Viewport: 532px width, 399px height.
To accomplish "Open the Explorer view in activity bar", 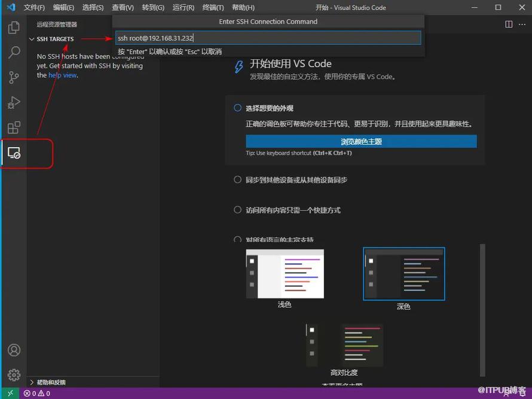I will coord(13,28).
